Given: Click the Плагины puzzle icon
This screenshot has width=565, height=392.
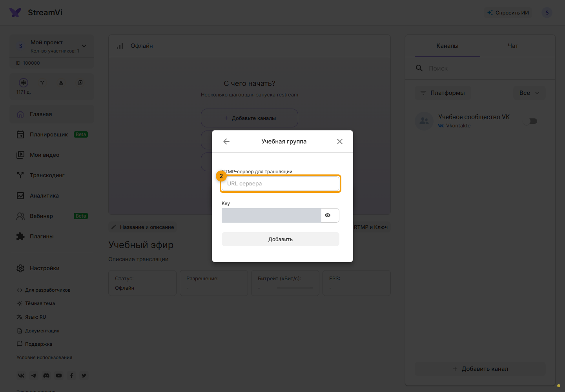Looking at the screenshot, I should [x=20, y=236].
